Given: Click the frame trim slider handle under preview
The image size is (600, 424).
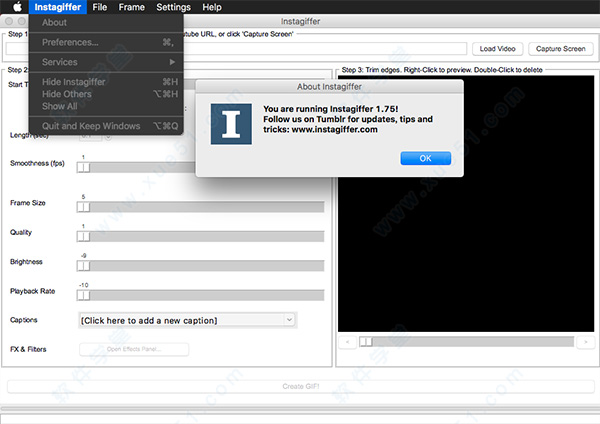Looking at the screenshot, I should [366, 342].
